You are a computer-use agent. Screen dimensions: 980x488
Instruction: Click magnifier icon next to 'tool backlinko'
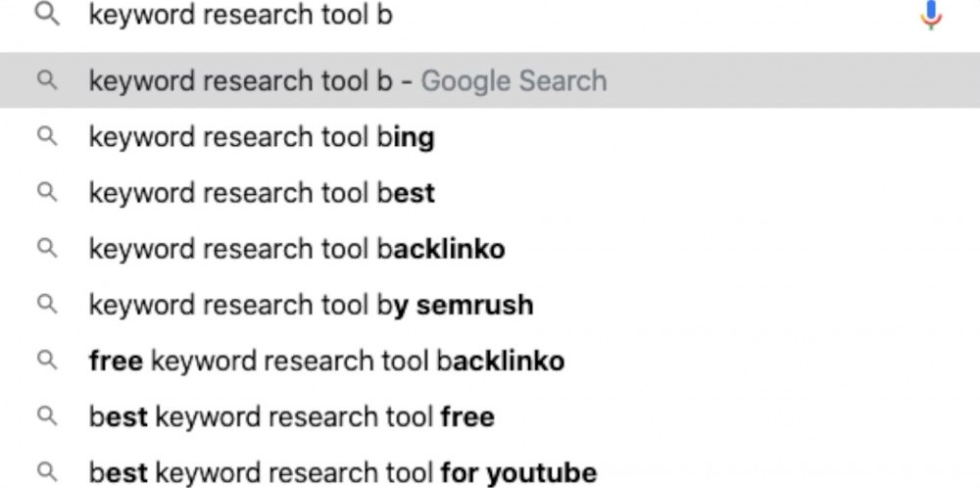[x=47, y=248]
